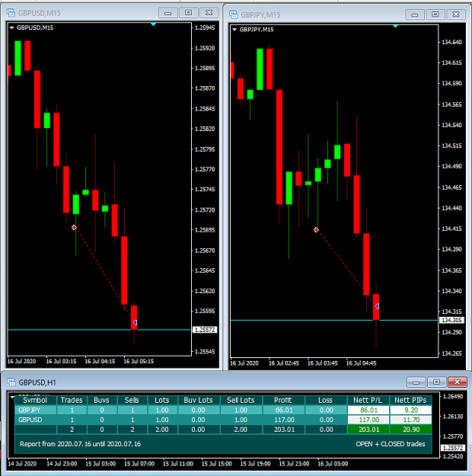Minimize the GBPUSD,M15 chart window
Image resolution: width=472 pixels, height=476 pixels.
(167, 13)
